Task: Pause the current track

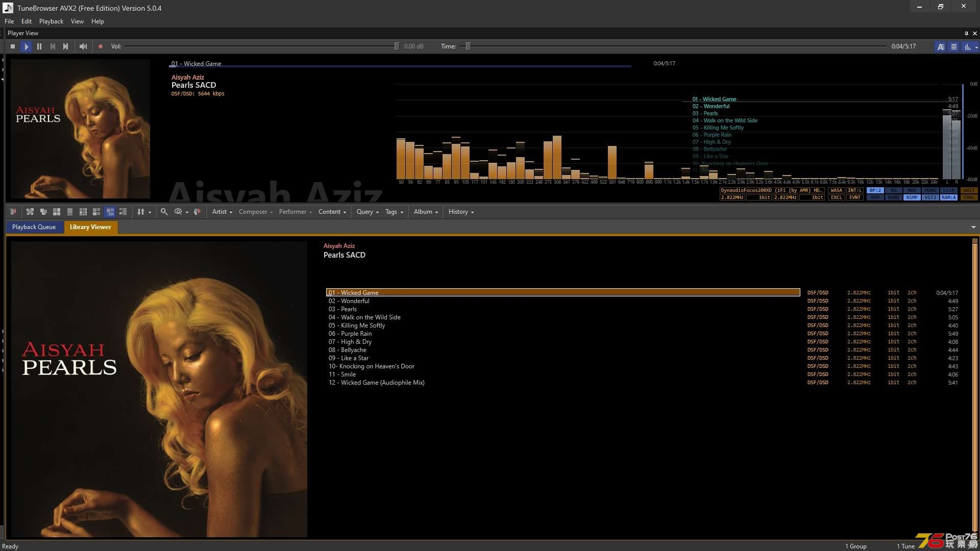Action: tap(39, 46)
